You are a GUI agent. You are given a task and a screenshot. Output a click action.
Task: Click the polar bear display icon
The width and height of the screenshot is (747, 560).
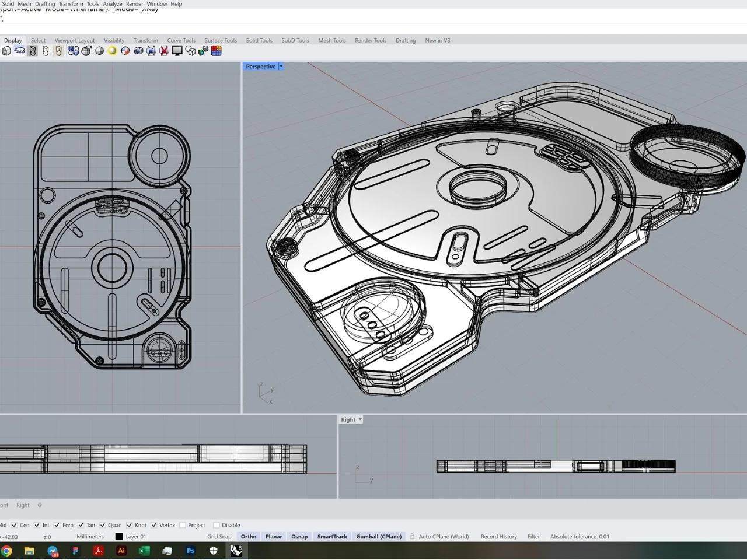pos(19,51)
